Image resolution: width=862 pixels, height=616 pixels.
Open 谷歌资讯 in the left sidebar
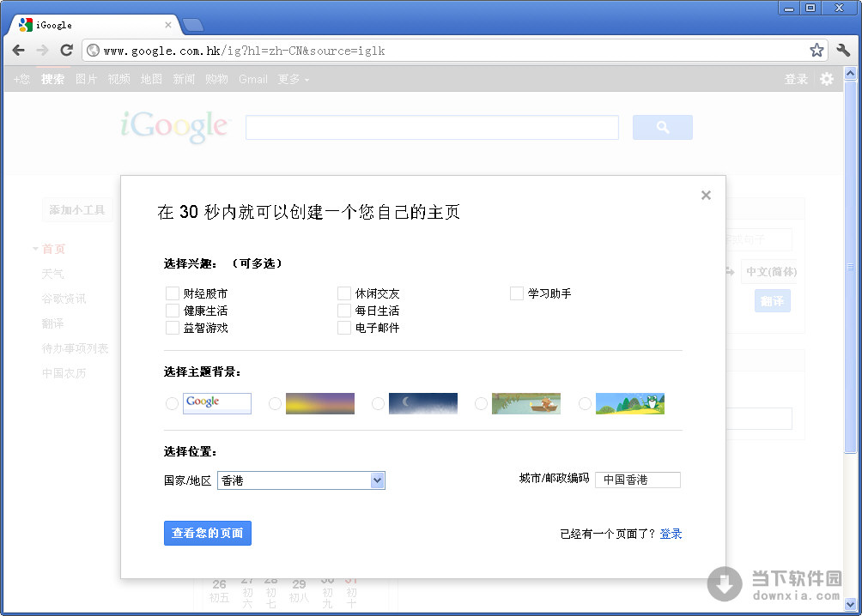point(64,299)
